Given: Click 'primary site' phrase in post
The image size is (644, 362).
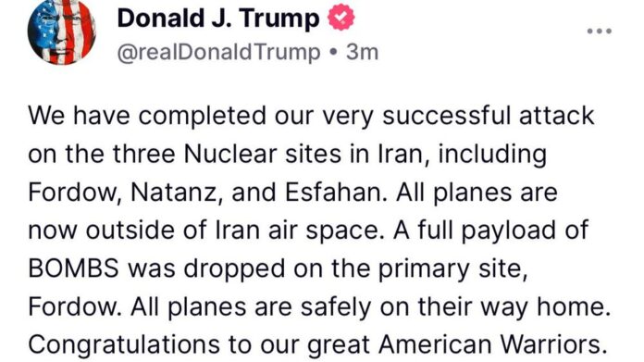Looking at the screenshot, I should [452, 269].
